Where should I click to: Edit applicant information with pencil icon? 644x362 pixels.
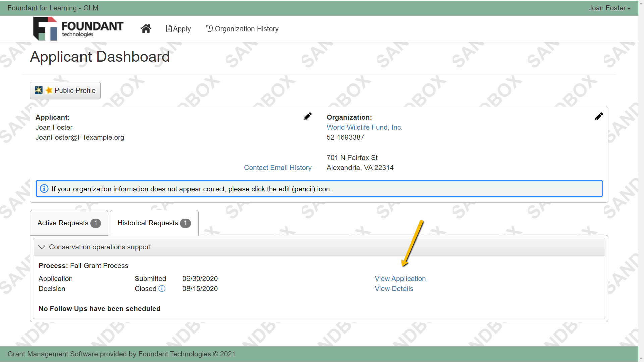tap(307, 116)
